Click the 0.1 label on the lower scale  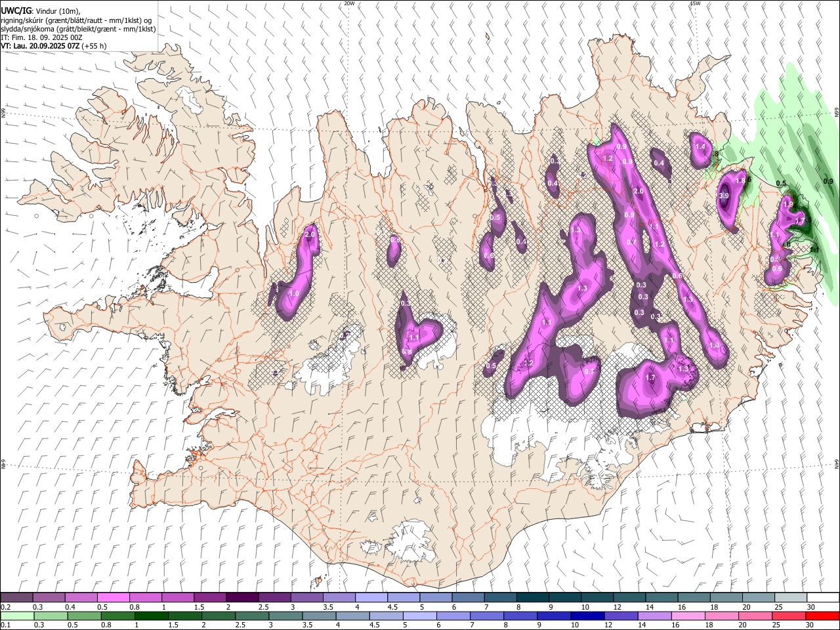click(5, 625)
